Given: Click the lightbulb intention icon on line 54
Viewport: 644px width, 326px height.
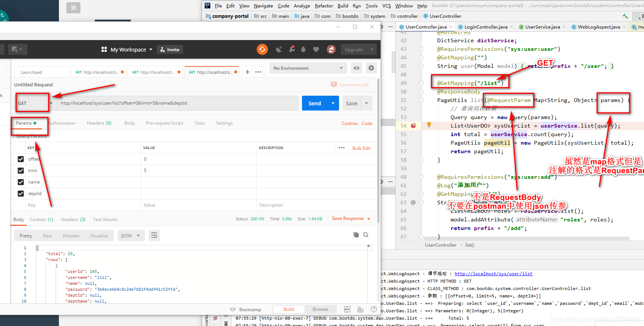Looking at the screenshot, I should 429,125.
